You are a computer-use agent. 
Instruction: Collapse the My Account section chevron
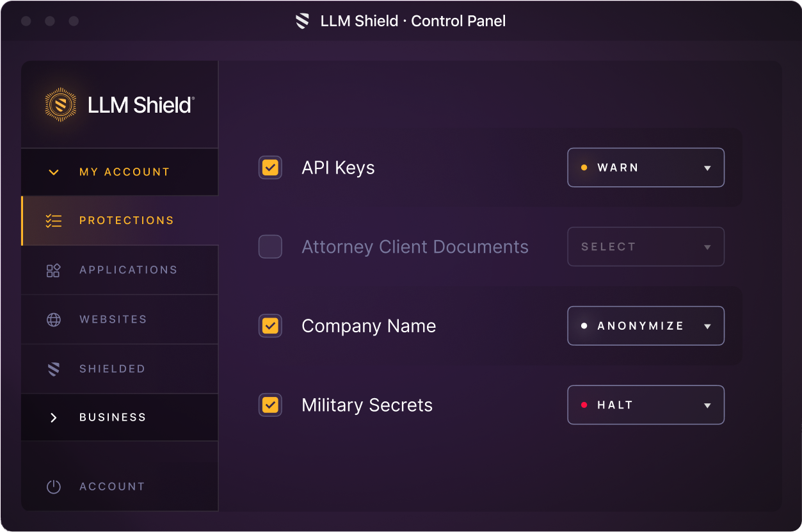[54, 172]
